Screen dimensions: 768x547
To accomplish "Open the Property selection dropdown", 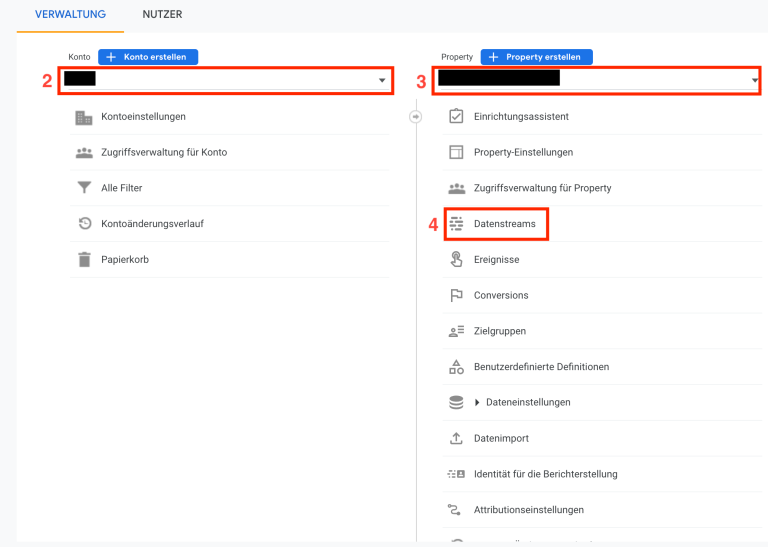I will [x=598, y=80].
